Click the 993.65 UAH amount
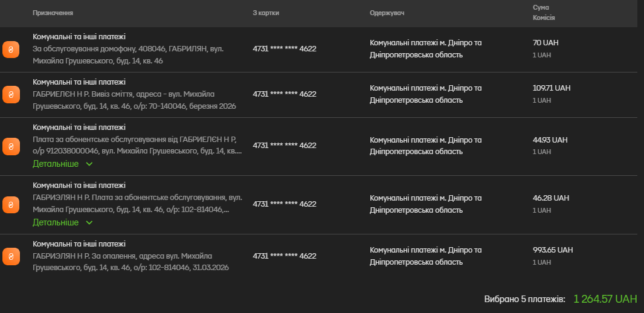The image size is (644, 313). coord(552,250)
